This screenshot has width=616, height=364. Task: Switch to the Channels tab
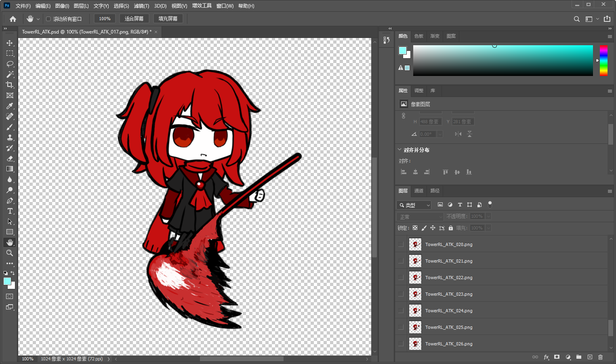[419, 191]
